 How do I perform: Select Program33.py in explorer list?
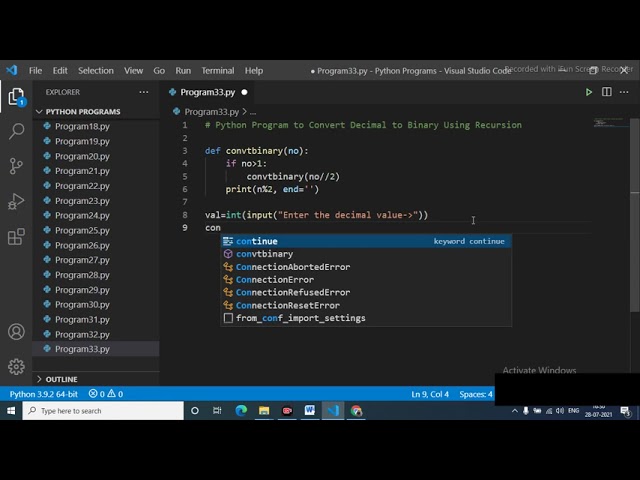(x=82, y=349)
